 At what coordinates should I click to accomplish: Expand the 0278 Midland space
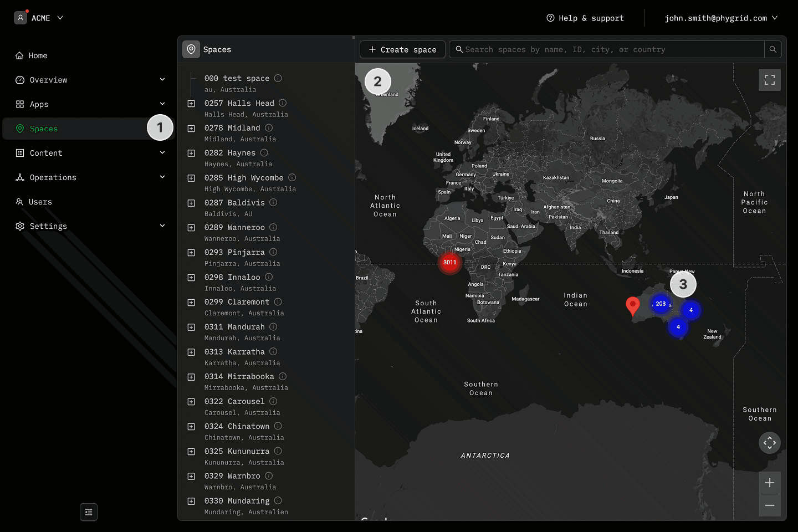click(x=191, y=129)
